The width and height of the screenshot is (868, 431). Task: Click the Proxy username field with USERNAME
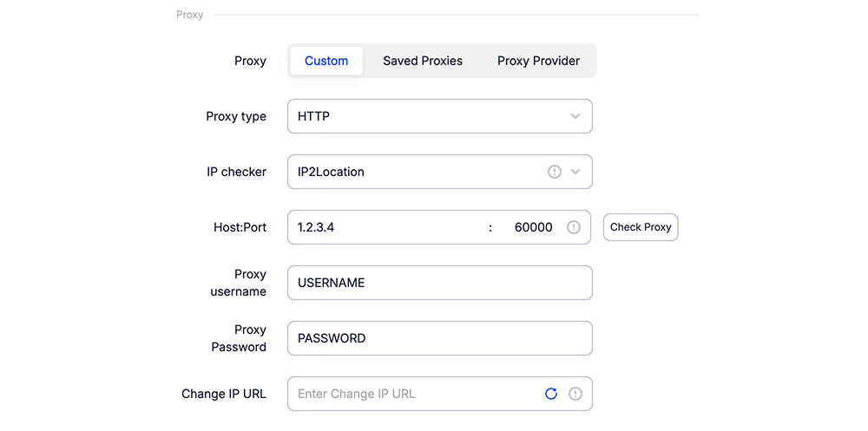click(x=439, y=283)
